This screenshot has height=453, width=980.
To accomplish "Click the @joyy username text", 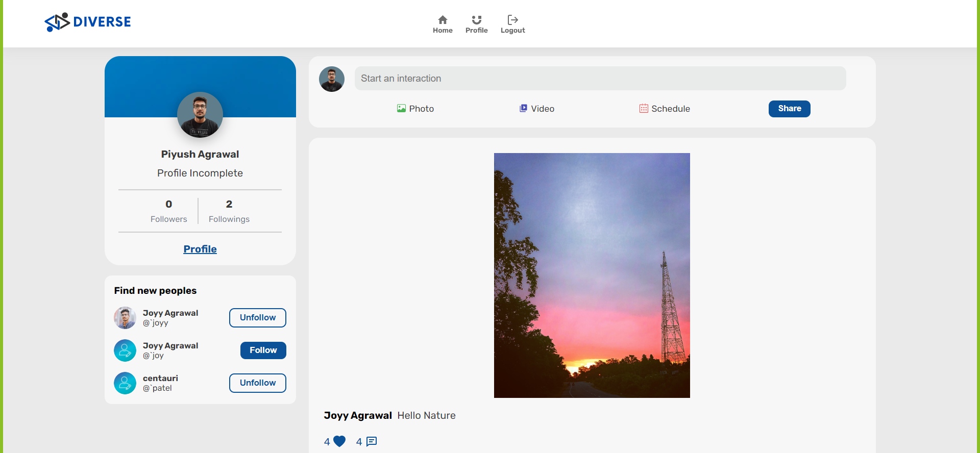I will point(156,323).
